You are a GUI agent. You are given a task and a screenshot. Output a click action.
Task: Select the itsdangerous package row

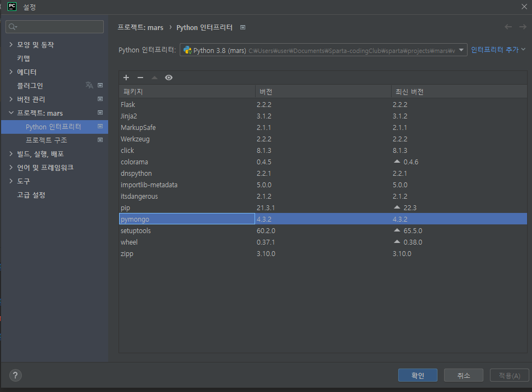pos(323,197)
